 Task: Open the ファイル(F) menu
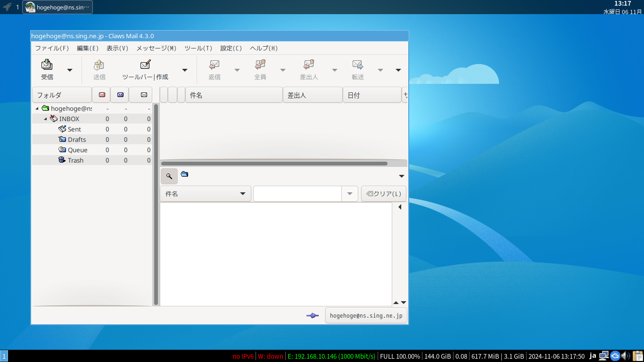52,48
